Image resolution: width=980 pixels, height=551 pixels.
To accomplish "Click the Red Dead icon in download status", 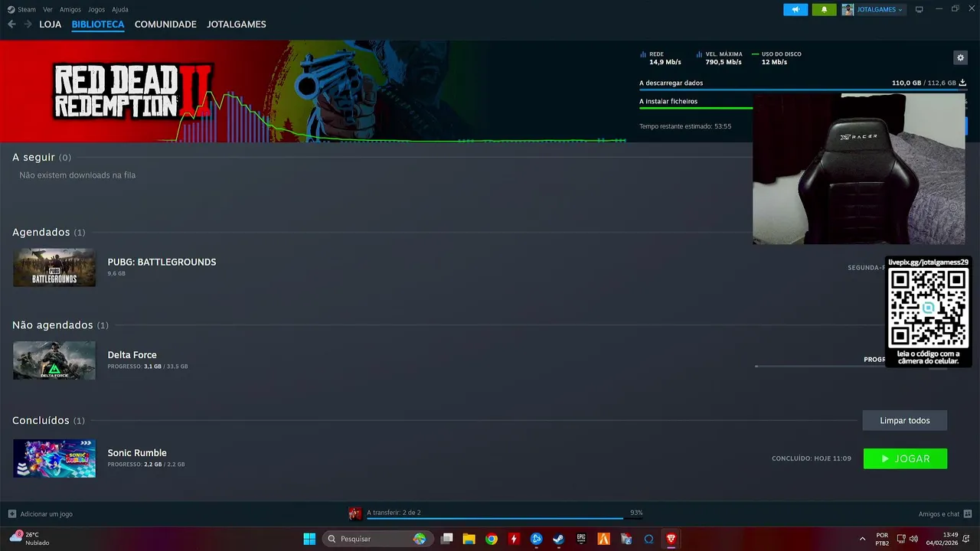I will [355, 514].
